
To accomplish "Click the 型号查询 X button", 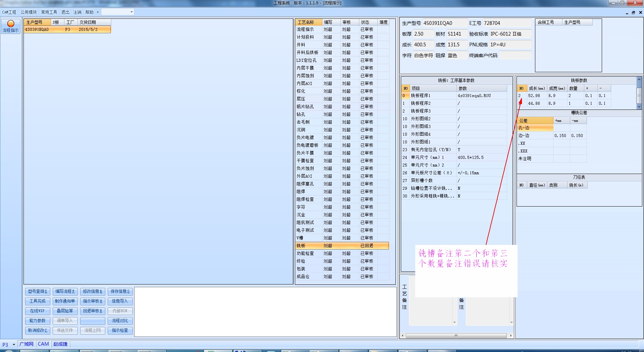I will point(37,292).
